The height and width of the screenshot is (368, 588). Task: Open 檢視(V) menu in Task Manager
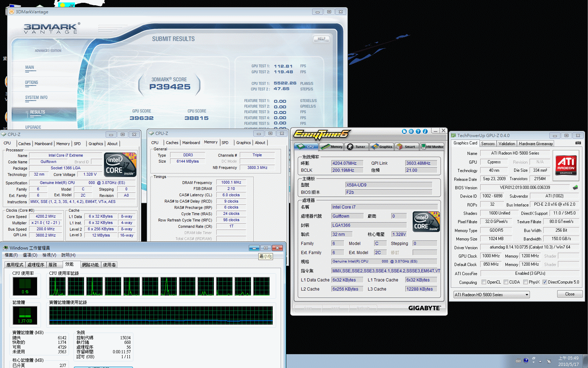click(49, 255)
